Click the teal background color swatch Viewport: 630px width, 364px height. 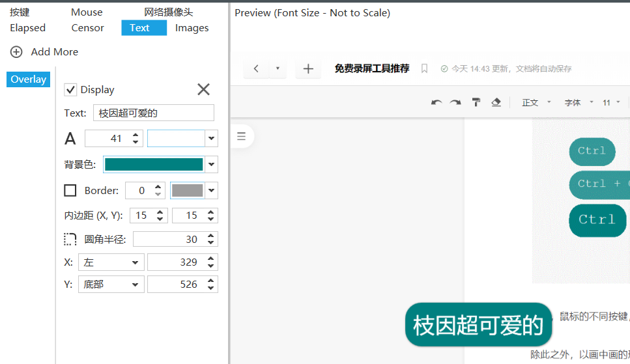coord(154,165)
